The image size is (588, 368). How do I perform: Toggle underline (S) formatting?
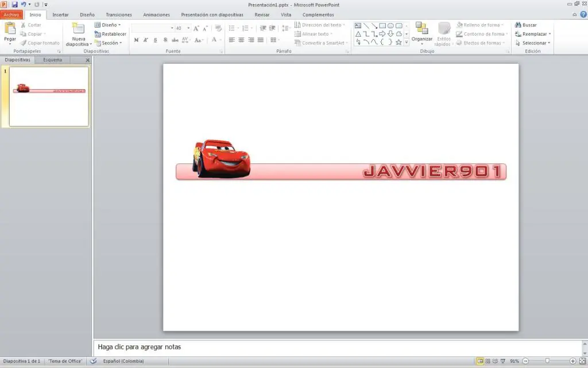(155, 40)
